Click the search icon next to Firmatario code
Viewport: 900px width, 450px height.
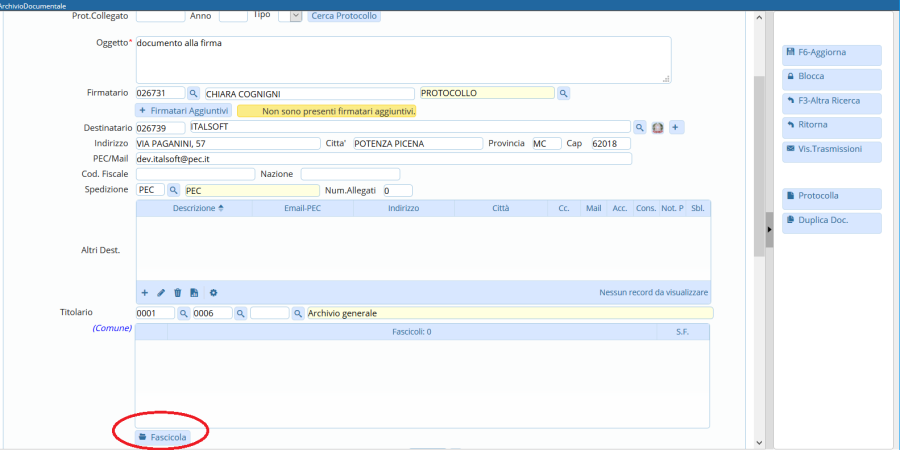pos(193,93)
